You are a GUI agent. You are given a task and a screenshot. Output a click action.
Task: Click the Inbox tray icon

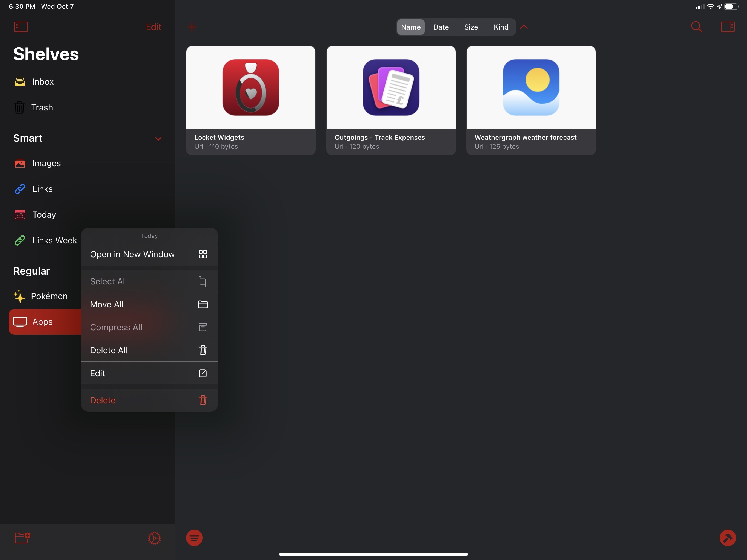pyautogui.click(x=20, y=82)
